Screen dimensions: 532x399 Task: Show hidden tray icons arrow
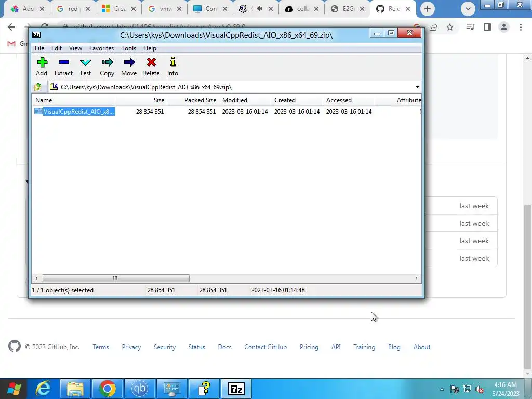(442, 389)
